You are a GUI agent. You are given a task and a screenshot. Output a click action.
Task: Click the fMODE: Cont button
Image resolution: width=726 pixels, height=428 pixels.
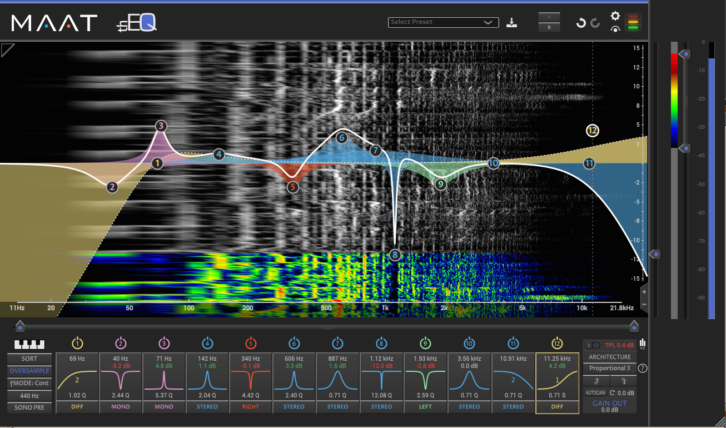click(x=29, y=384)
